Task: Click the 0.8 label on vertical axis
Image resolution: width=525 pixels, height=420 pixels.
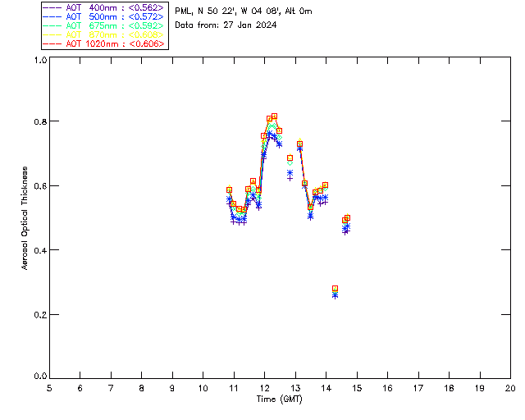Action: coord(40,121)
